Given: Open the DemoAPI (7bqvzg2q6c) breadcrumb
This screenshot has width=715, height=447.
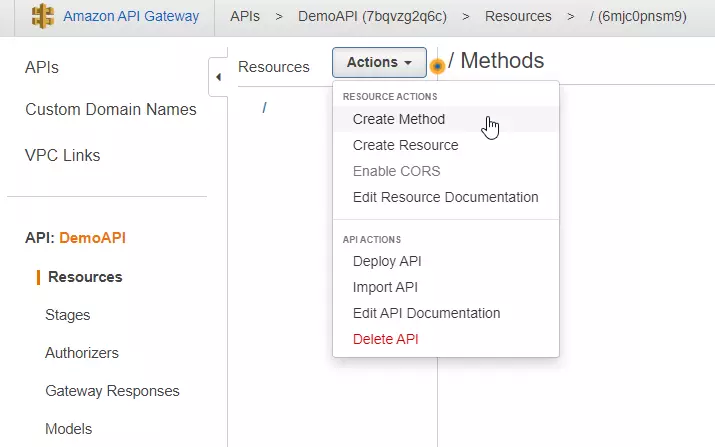Looking at the screenshot, I should pos(372,16).
